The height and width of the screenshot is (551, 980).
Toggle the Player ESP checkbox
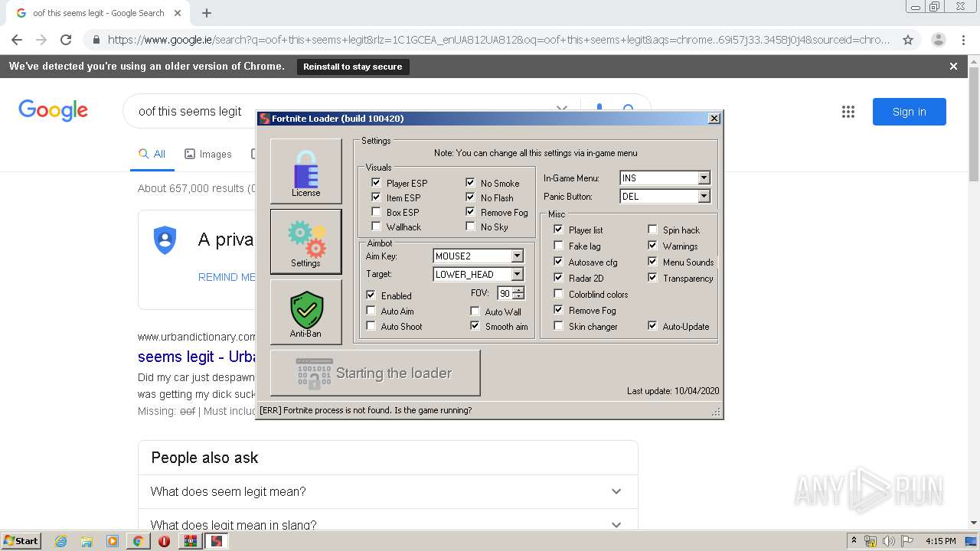[x=376, y=183]
